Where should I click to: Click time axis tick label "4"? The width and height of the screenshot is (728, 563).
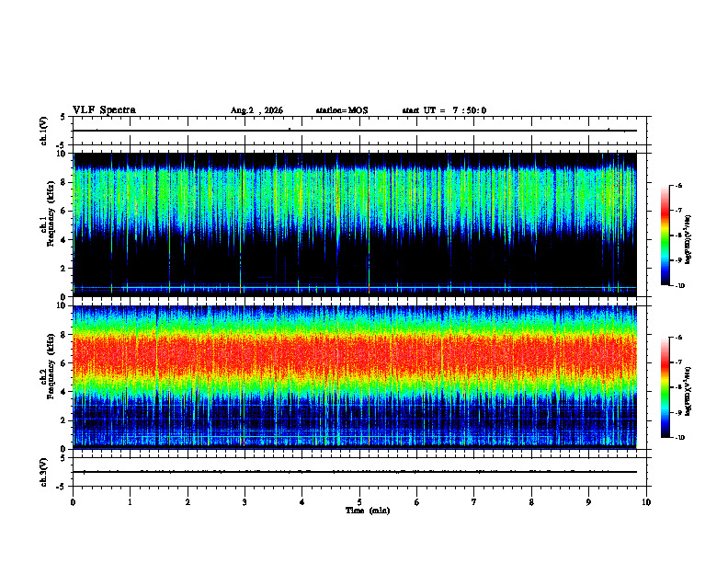302,502
